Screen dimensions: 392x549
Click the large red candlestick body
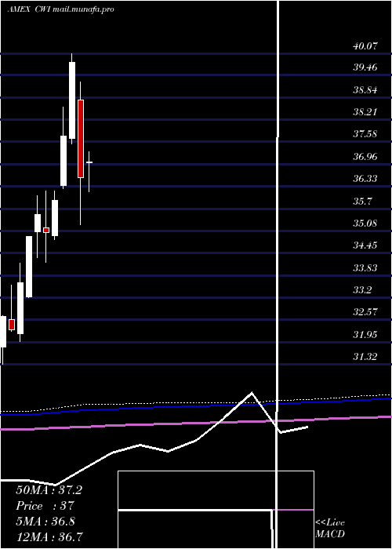tap(81, 139)
